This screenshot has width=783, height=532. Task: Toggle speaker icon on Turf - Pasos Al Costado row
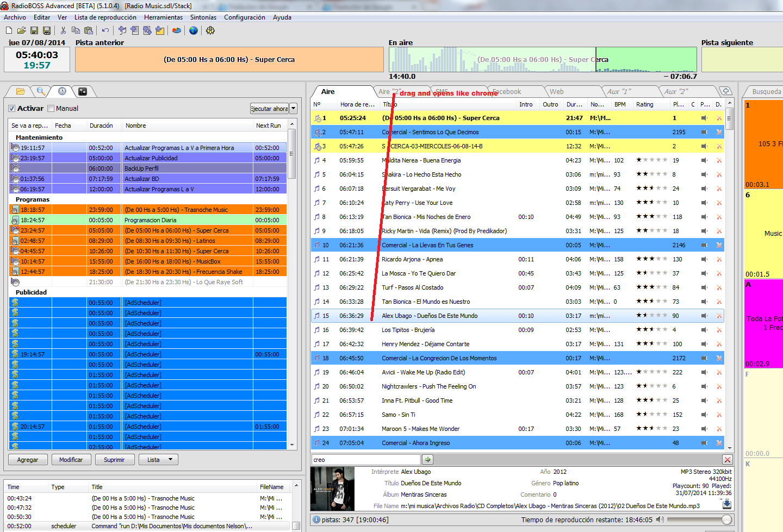pyautogui.click(x=704, y=287)
